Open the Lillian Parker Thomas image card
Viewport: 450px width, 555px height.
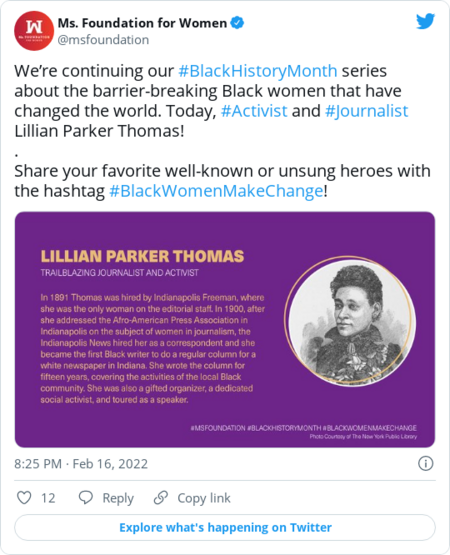tap(225, 330)
